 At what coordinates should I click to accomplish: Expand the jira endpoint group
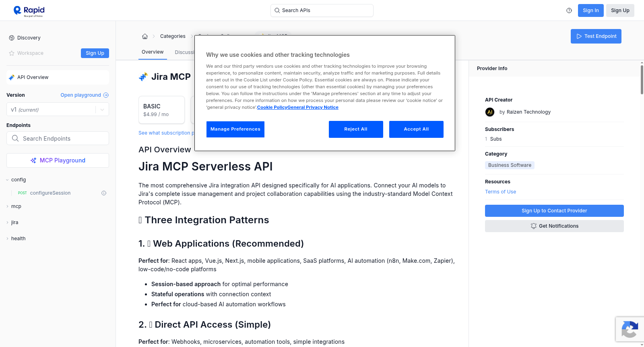(x=12, y=222)
